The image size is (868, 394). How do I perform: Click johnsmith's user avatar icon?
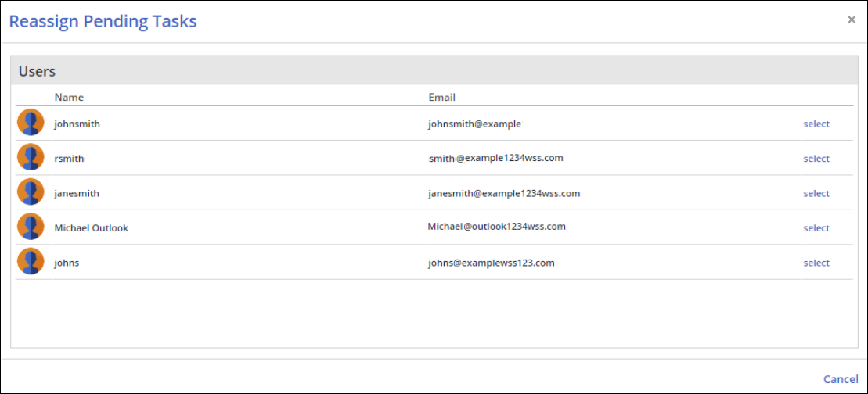click(31, 124)
